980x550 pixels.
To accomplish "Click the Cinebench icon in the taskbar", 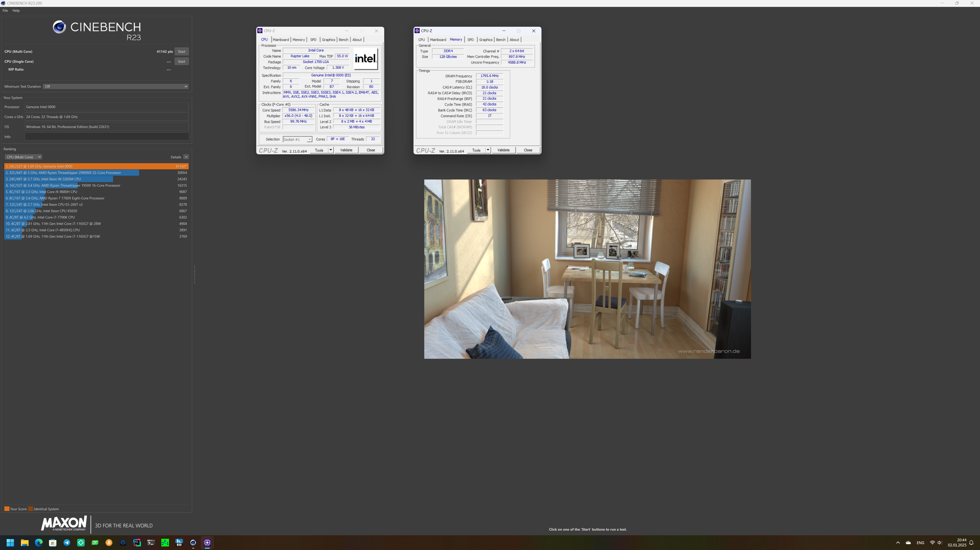I will pos(193,542).
